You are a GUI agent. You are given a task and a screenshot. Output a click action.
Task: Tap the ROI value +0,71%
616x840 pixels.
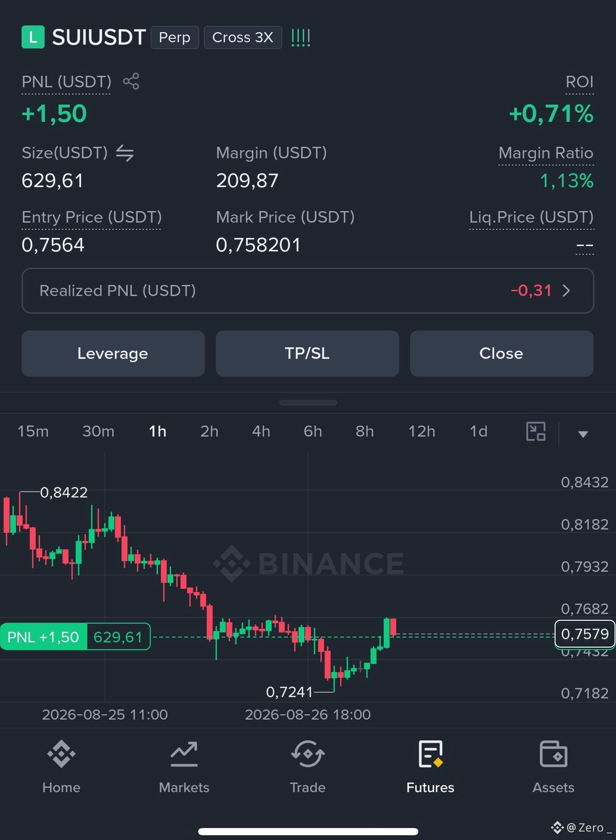point(551,114)
